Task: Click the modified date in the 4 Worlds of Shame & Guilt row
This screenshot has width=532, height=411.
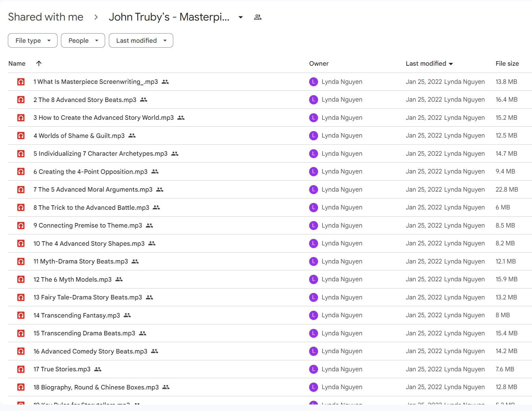Action: click(424, 136)
